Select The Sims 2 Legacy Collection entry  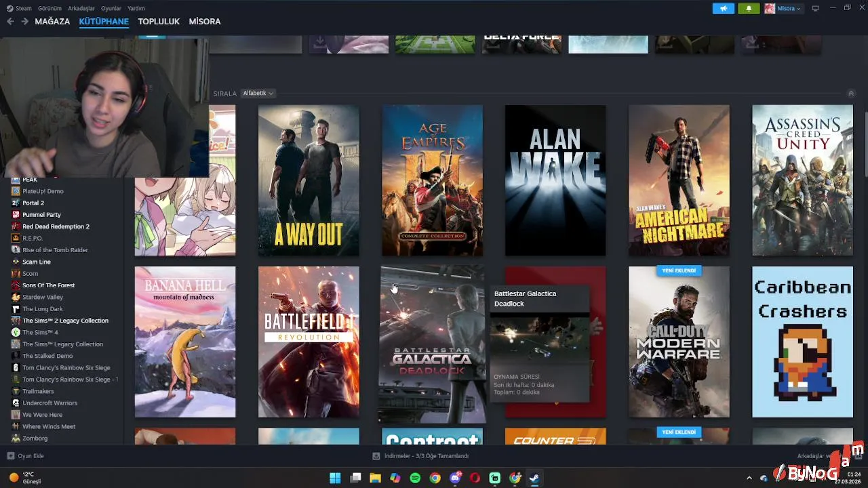coord(65,321)
